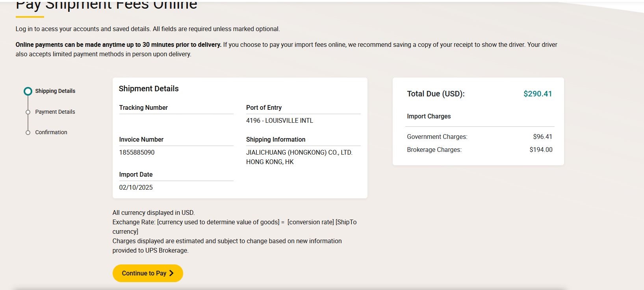The width and height of the screenshot is (644, 290).
Task: Click the Confirmation step dot
Action: pos(28,133)
